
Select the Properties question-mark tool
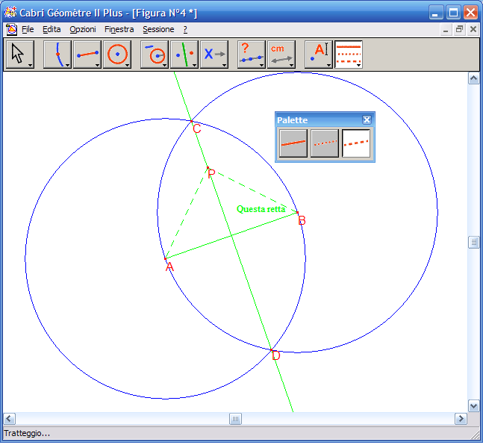[252, 55]
